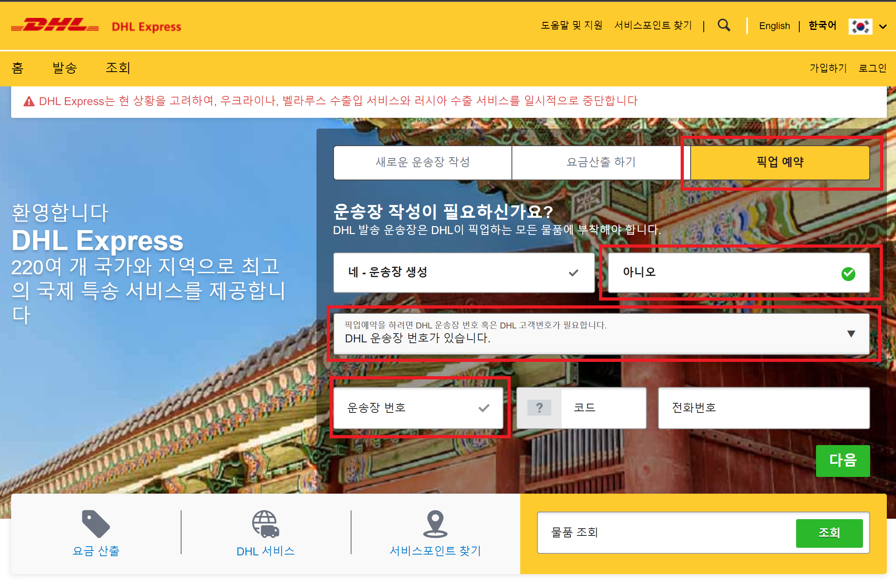Click the South Korea flag icon

coord(860,26)
